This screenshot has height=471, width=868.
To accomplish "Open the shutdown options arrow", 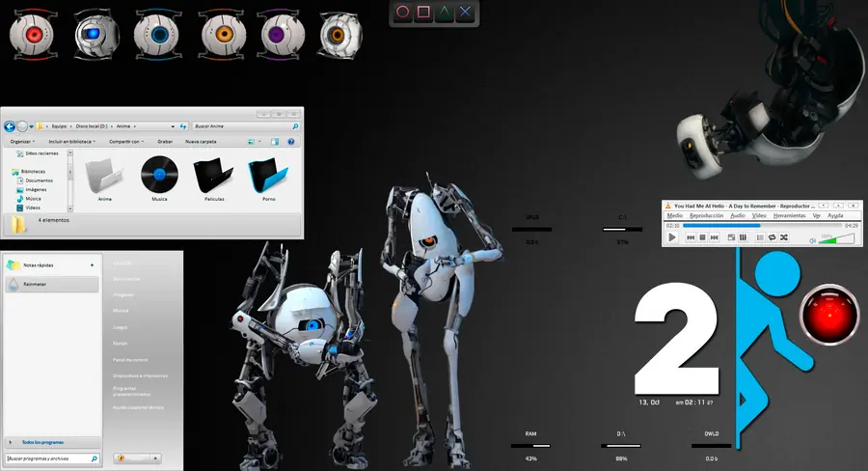I will pos(155,458).
